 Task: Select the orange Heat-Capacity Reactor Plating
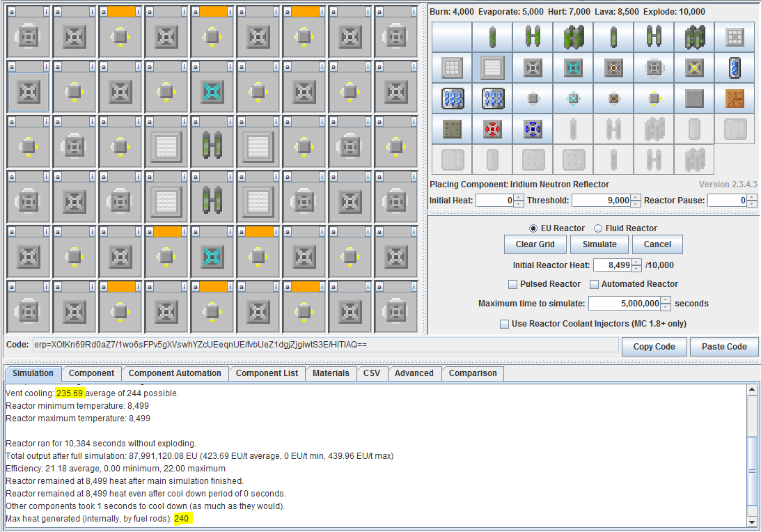click(x=735, y=99)
